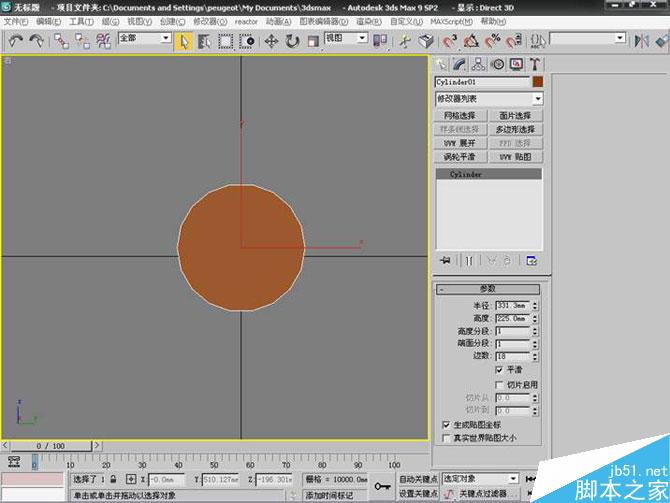Click the object color swatch beside Cylinder01

pyautogui.click(x=537, y=82)
